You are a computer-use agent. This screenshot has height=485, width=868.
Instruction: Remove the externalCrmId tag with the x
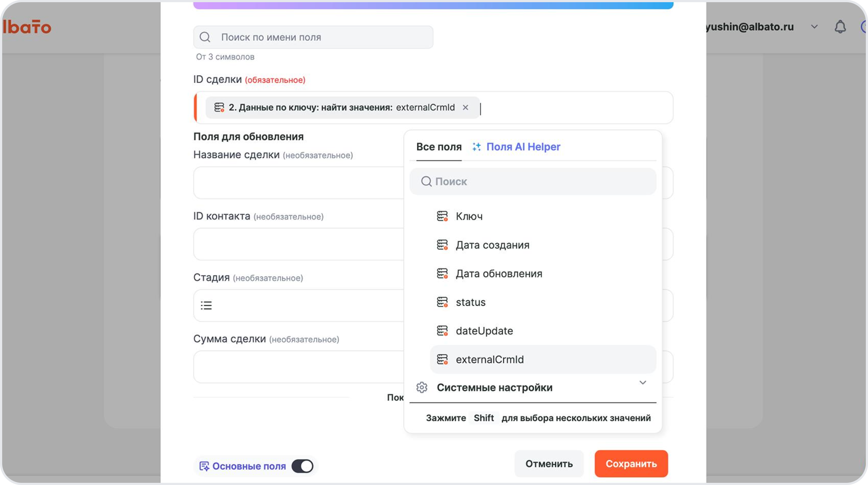[x=465, y=107]
